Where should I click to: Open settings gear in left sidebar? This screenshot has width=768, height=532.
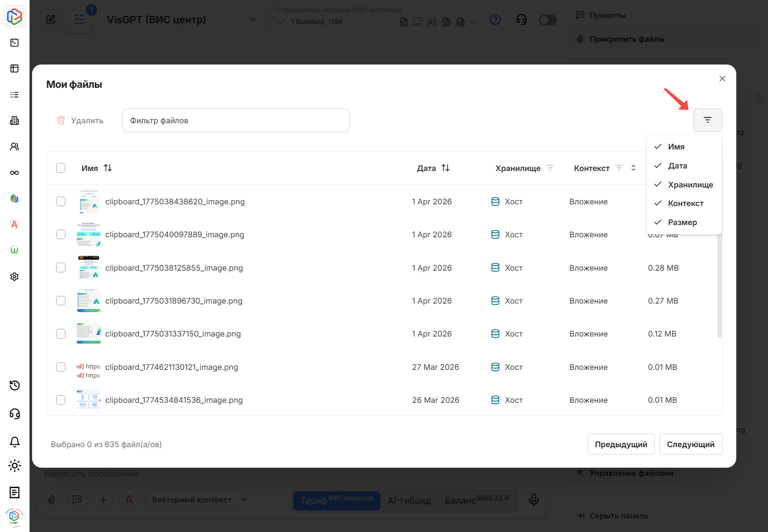14,277
